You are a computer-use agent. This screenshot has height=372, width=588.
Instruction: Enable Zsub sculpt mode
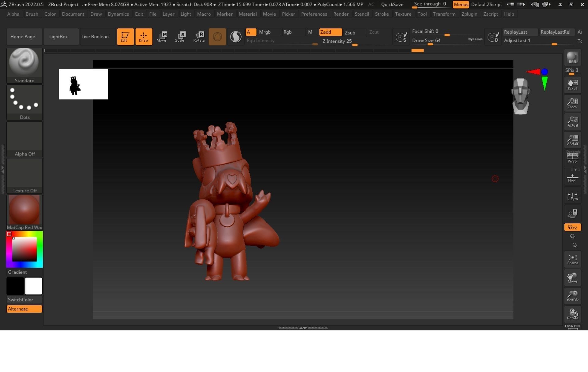point(355,33)
